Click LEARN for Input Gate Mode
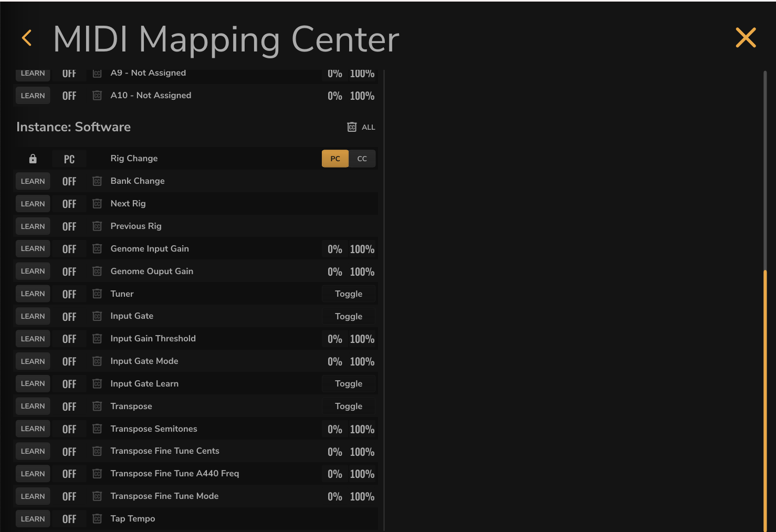Image resolution: width=776 pixels, height=532 pixels. 33,361
